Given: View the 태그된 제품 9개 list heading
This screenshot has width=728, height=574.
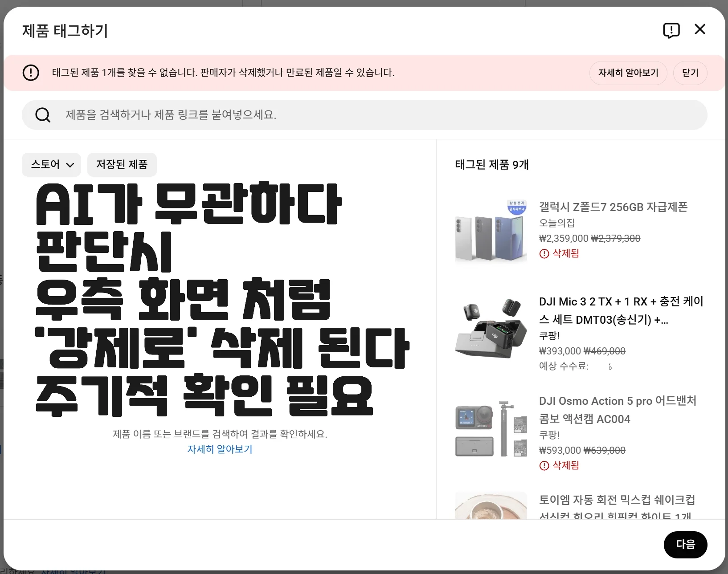Looking at the screenshot, I should pyautogui.click(x=491, y=164).
